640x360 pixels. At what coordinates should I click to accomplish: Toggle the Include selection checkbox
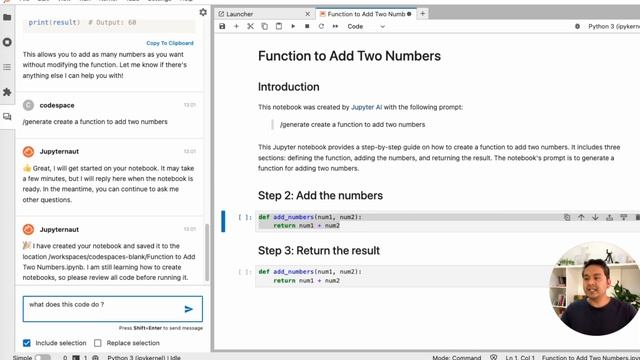pyautogui.click(x=27, y=343)
